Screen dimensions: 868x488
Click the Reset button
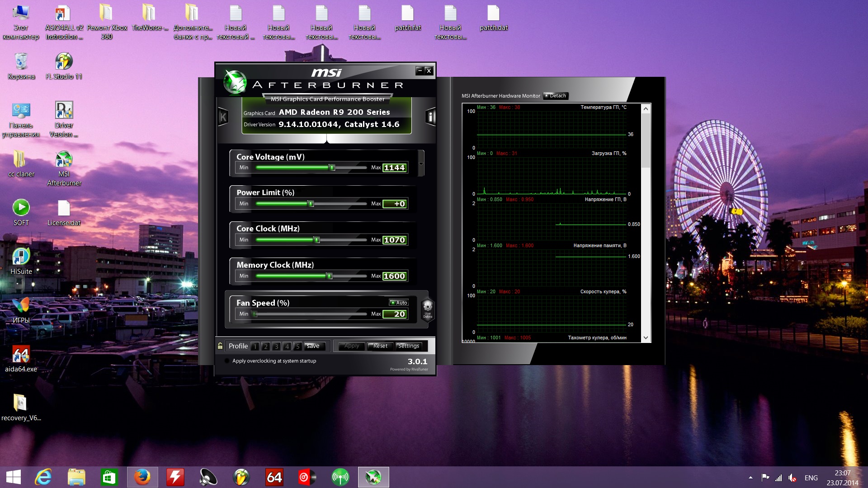point(380,346)
